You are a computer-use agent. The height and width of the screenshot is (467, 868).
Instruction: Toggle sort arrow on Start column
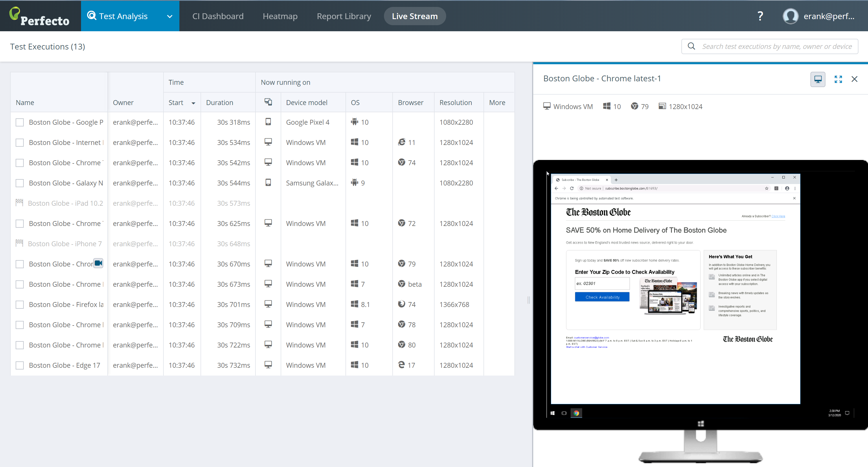coord(193,103)
